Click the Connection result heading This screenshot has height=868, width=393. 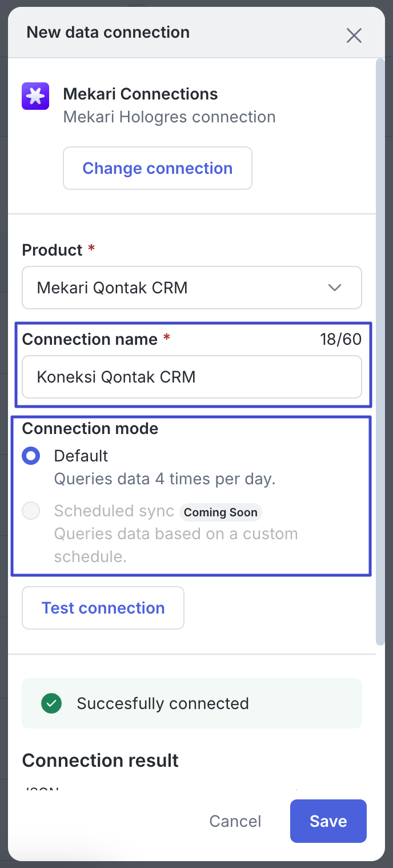tap(100, 761)
